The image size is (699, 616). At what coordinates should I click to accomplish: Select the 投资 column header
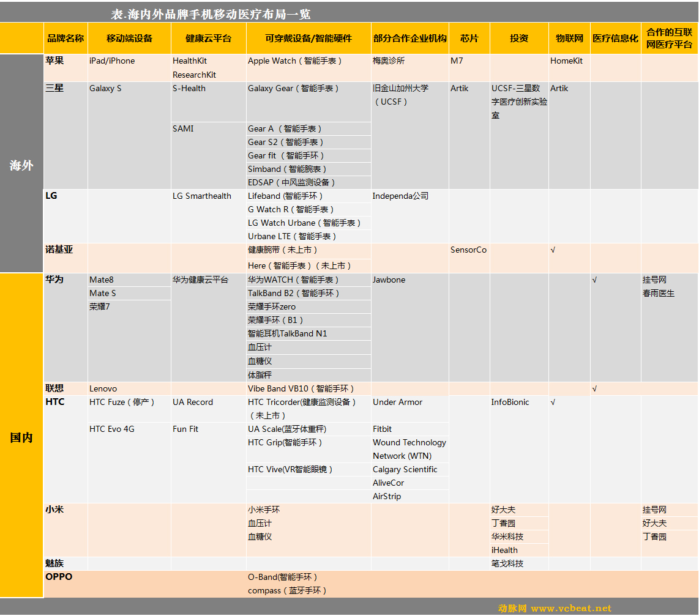pyautogui.click(x=519, y=39)
